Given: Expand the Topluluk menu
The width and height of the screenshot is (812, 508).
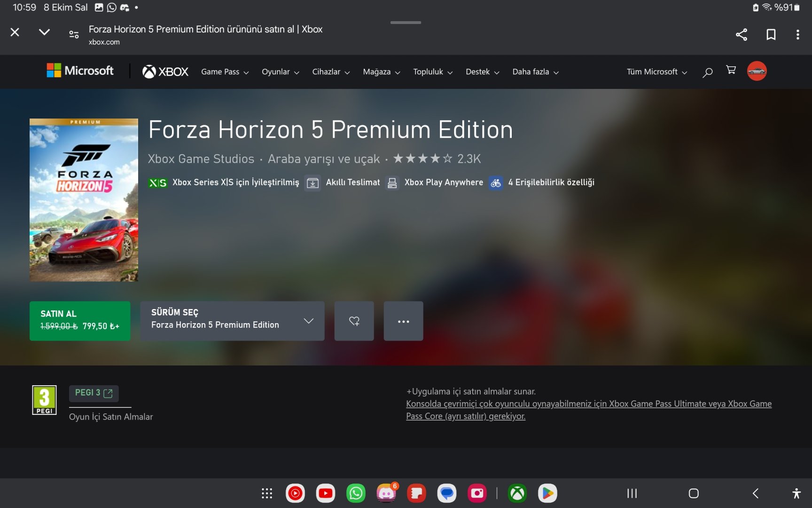Looking at the screenshot, I should (x=433, y=72).
